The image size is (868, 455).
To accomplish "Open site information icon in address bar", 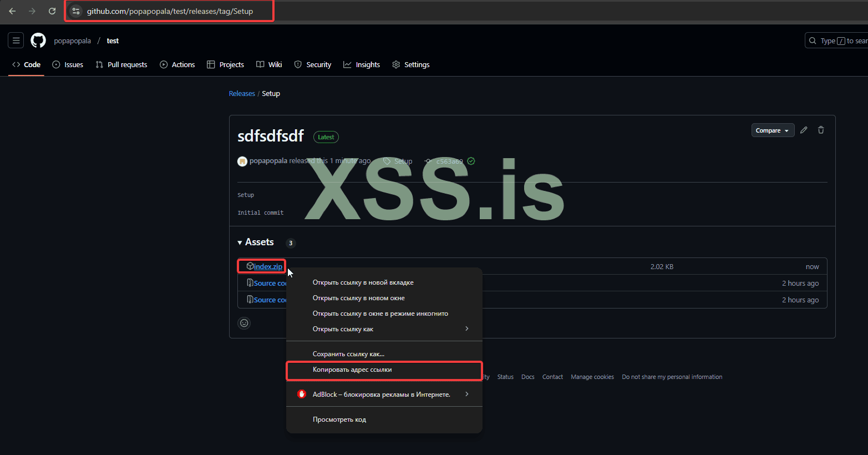I will [76, 11].
